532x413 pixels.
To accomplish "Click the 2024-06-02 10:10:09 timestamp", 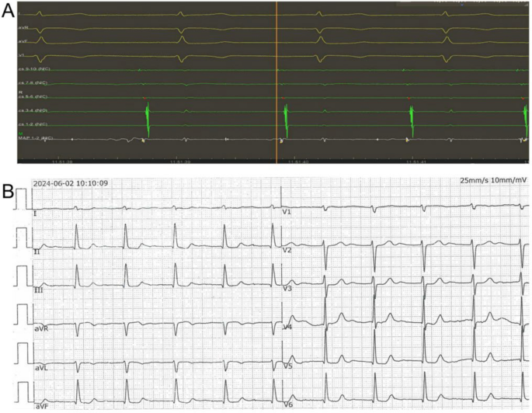I will point(71,183).
